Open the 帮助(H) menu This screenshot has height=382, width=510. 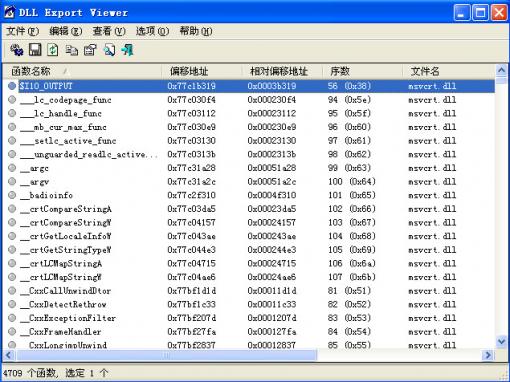point(196,31)
